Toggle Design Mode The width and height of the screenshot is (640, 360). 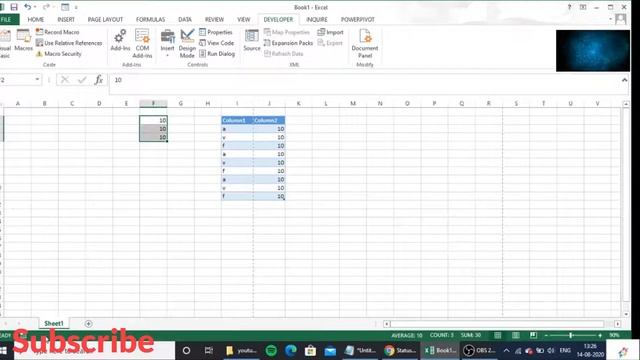point(187,44)
